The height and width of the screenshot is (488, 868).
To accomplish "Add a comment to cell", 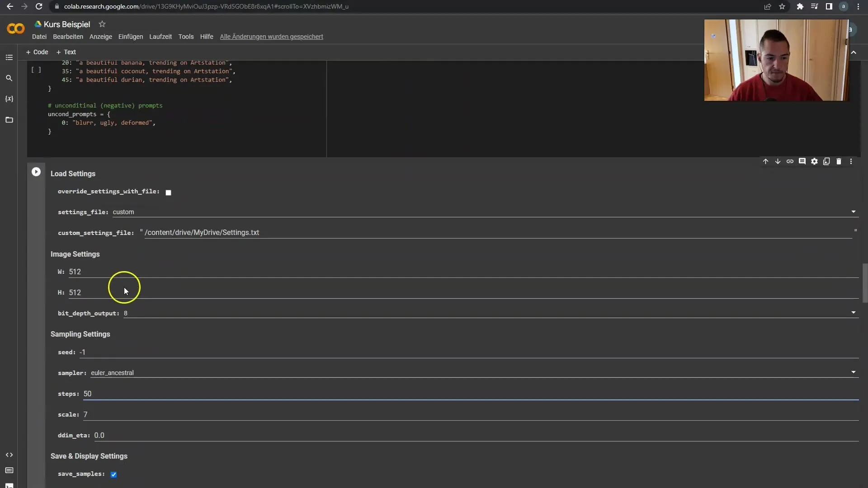I will (x=802, y=161).
